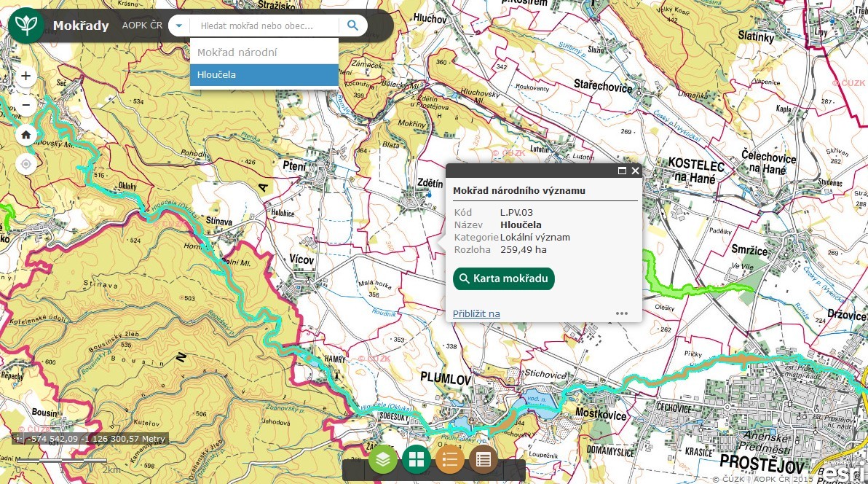Maximize the popup info window
Viewport: 868px width, 484px height.
[x=622, y=171]
